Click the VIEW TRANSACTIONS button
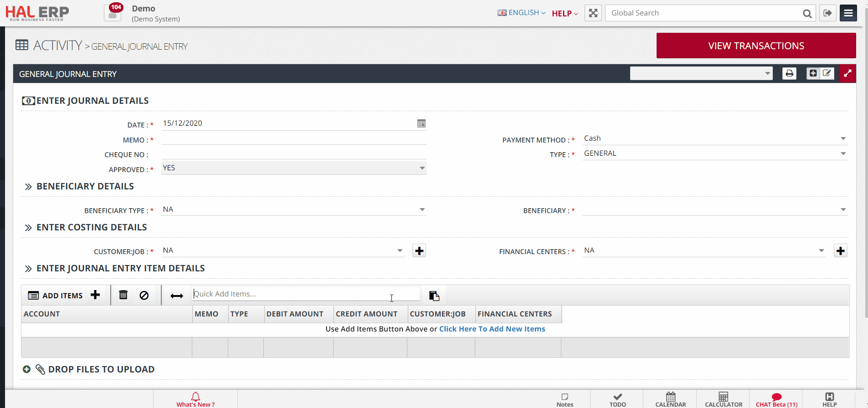Screen dimensions: 868x408 coord(756,46)
